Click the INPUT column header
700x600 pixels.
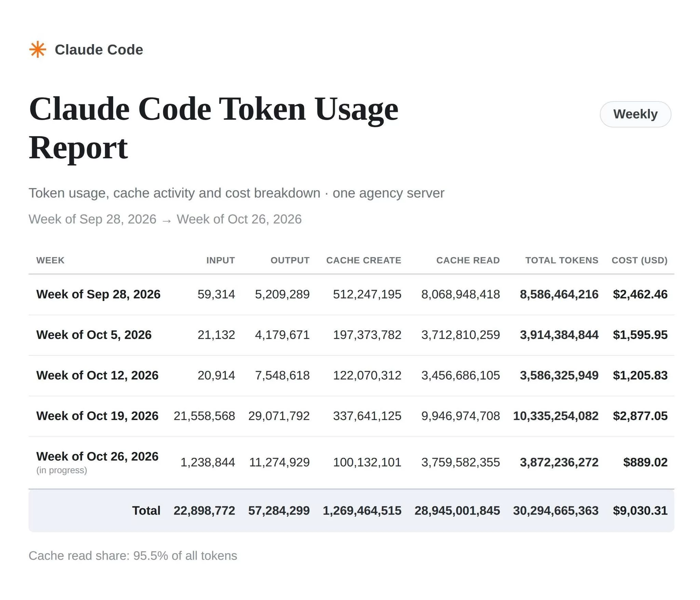[x=220, y=260]
